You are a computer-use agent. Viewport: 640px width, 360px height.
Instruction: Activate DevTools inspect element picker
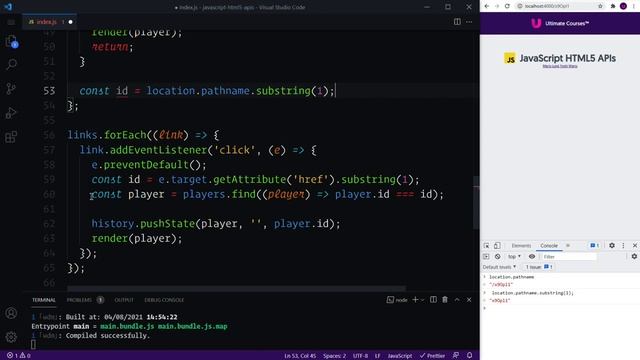click(486, 246)
